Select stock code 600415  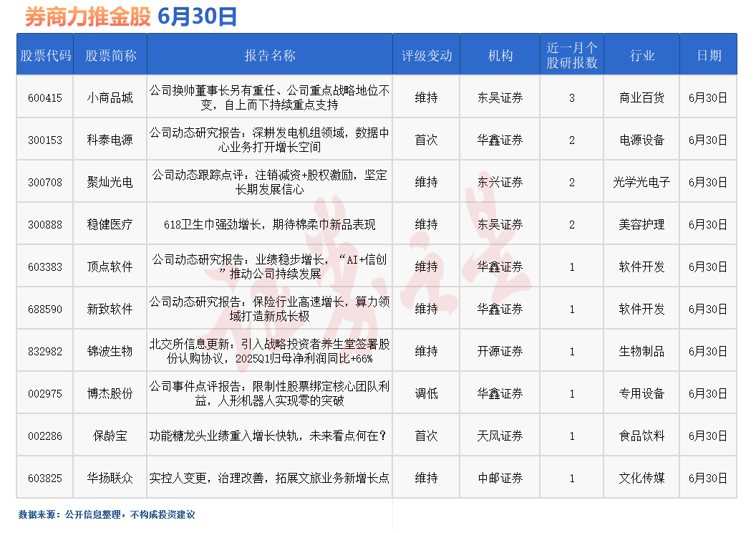[45, 98]
